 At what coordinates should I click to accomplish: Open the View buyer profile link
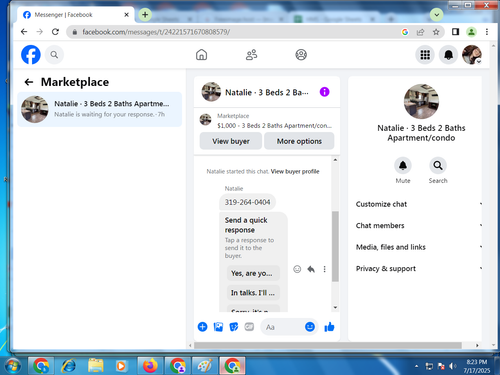pyautogui.click(x=295, y=171)
